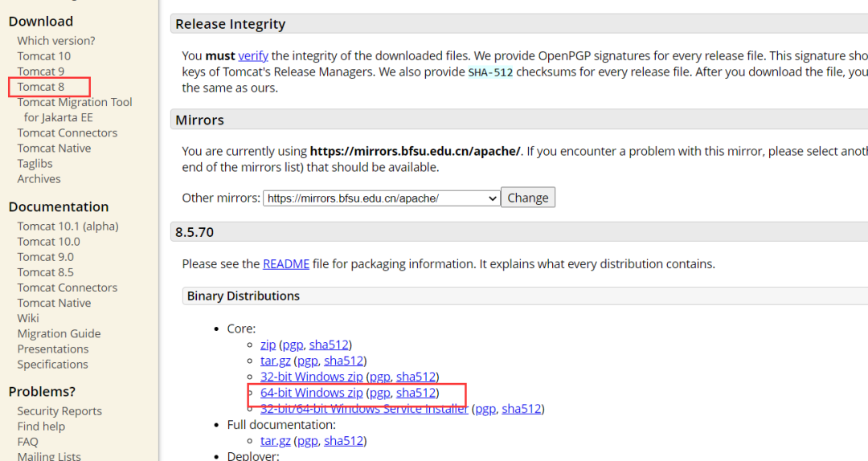Open the Migration Guide link
868x461 pixels.
tap(59, 333)
